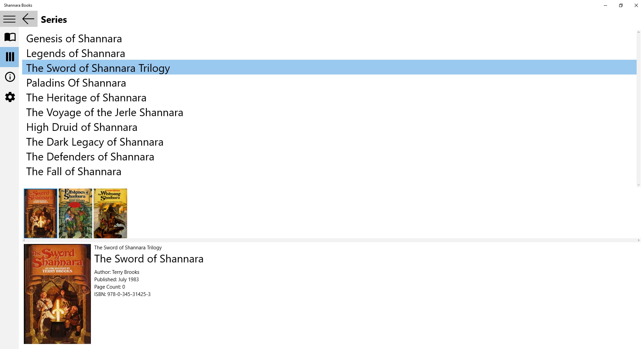Open the books view sidebar icon
644x349 pixels.
coord(10,37)
